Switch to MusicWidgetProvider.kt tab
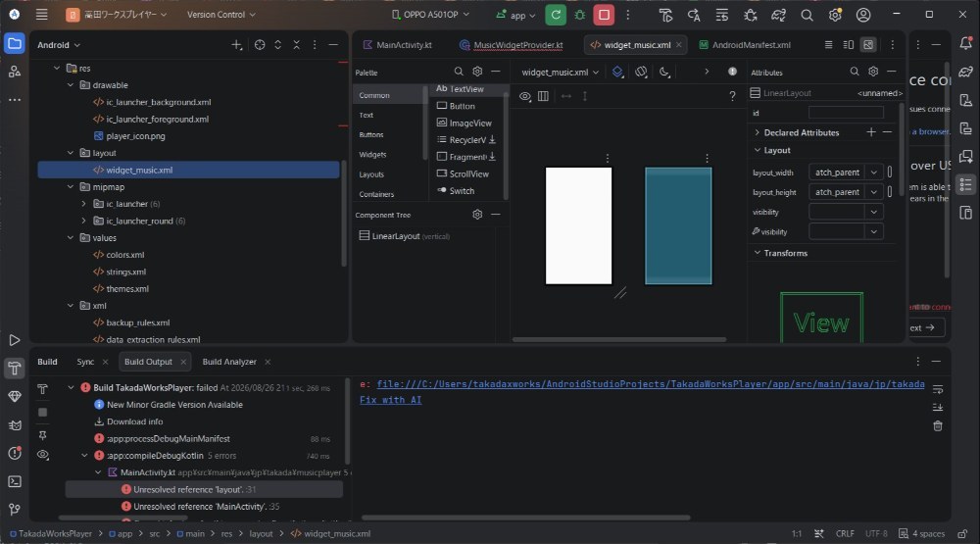This screenshot has height=544, width=980. [512, 45]
